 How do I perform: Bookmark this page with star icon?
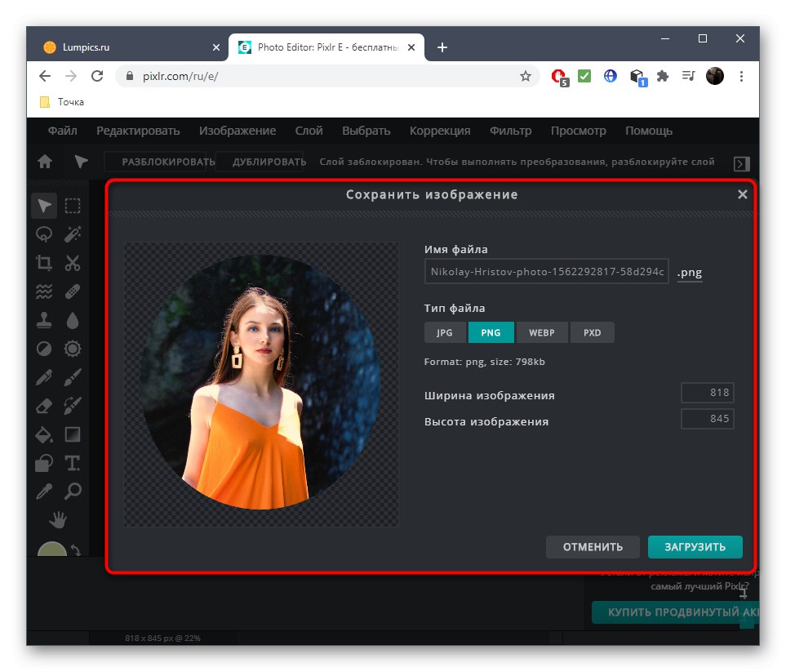(x=525, y=76)
